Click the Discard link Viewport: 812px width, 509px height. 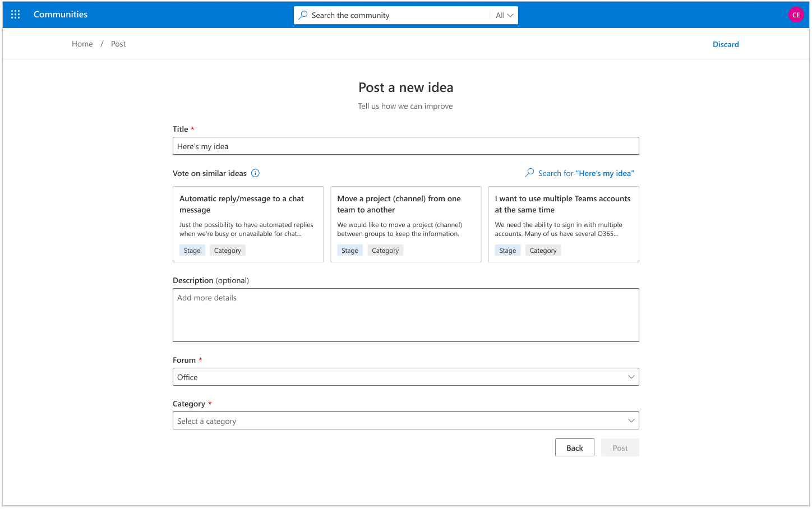pos(726,44)
